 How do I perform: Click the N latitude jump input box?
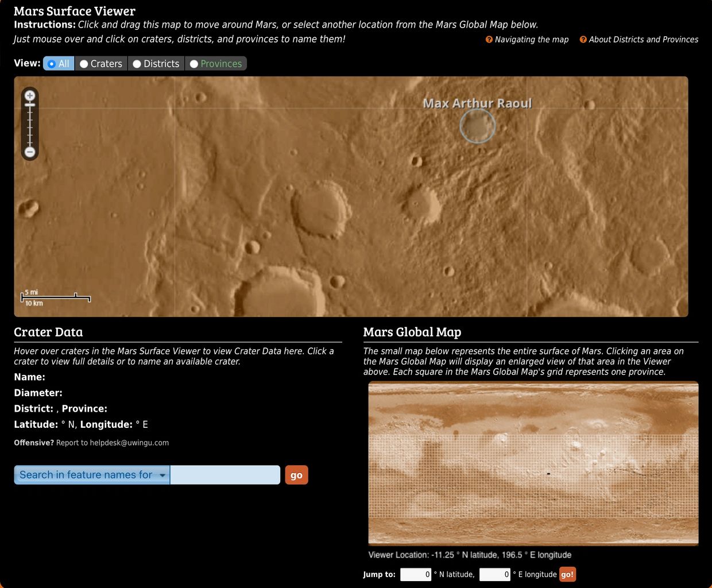click(416, 574)
